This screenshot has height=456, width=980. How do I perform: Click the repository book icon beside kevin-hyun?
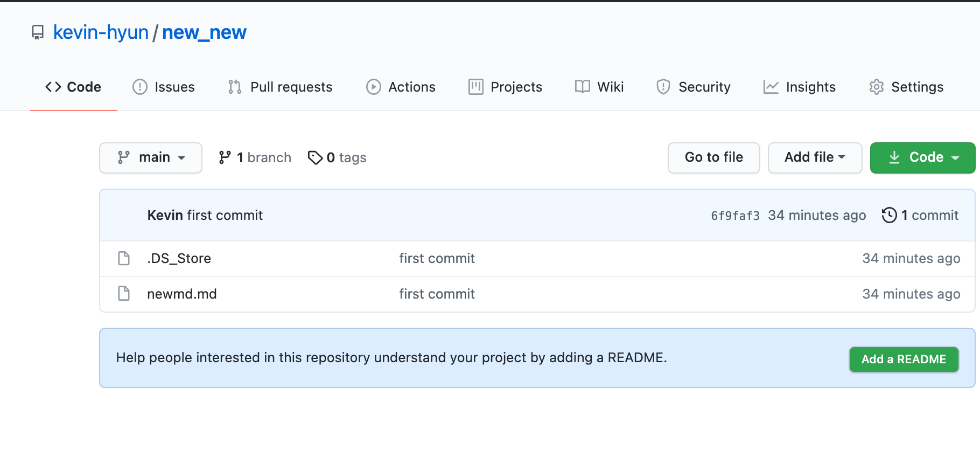click(38, 32)
